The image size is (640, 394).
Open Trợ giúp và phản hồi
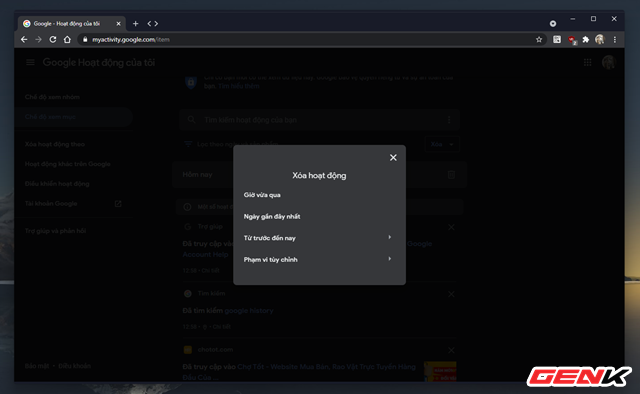(55, 231)
